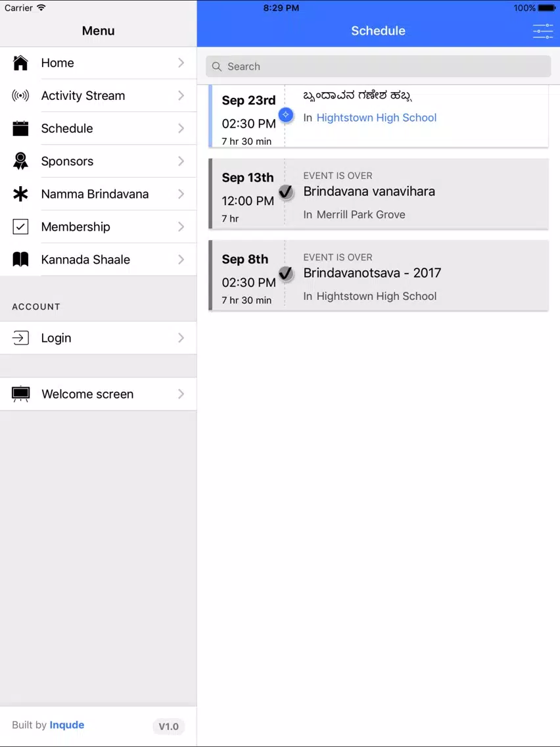Open the Activity Stream menu item
The width and height of the screenshot is (560, 747).
[x=98, y=96]
